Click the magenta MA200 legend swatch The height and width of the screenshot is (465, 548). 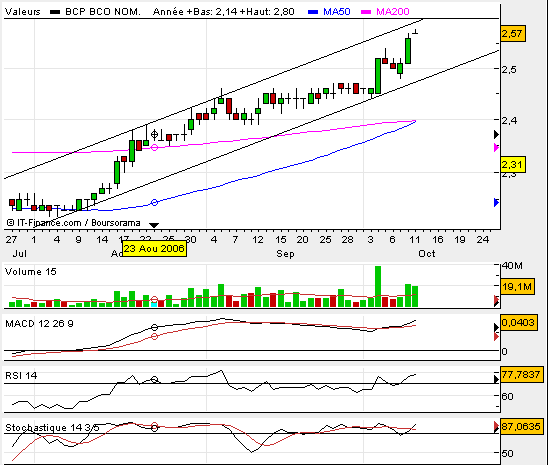pos(366,12)
